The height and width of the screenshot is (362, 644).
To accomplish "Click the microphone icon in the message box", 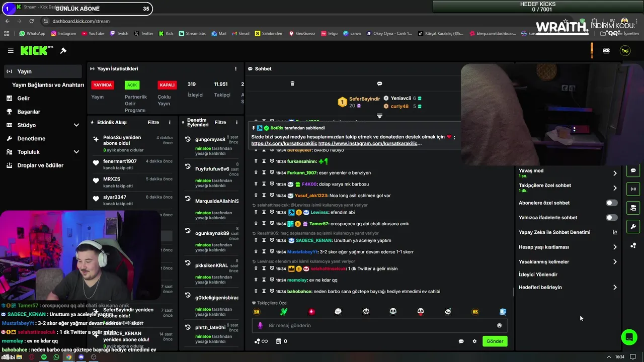I will [x=260, y=325].
